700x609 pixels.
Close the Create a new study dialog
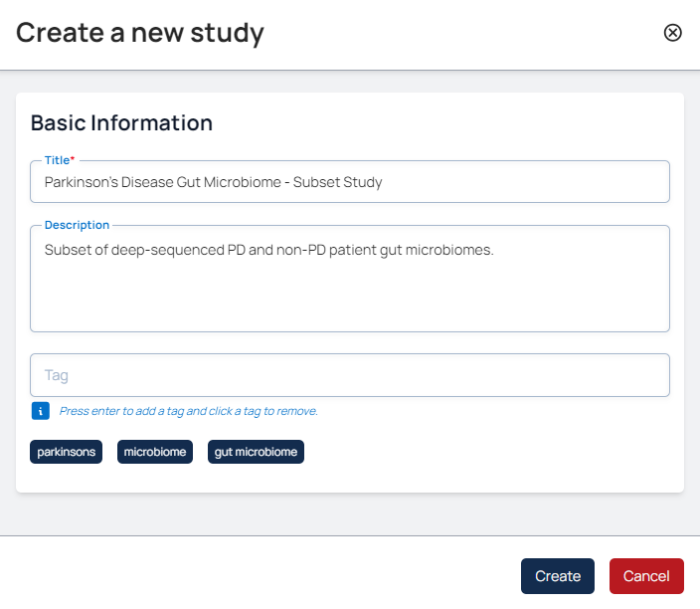673,33
